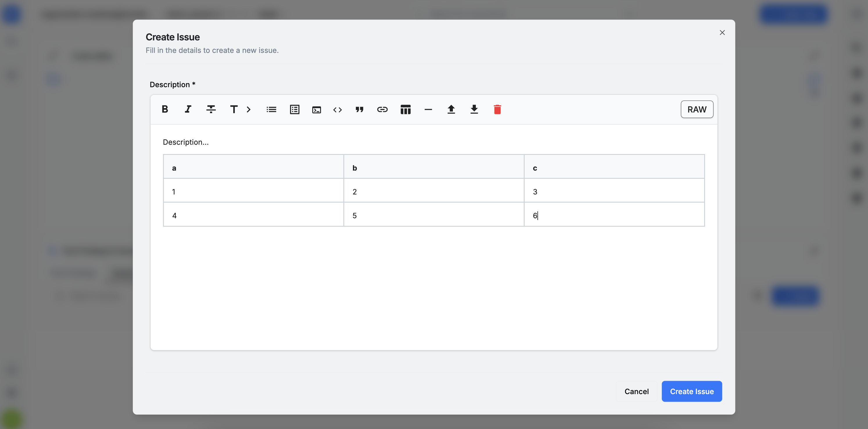Click the Create Issue button
Image resolution: width=868 pixels, height=429 pixels.
[x=691, y=391]
